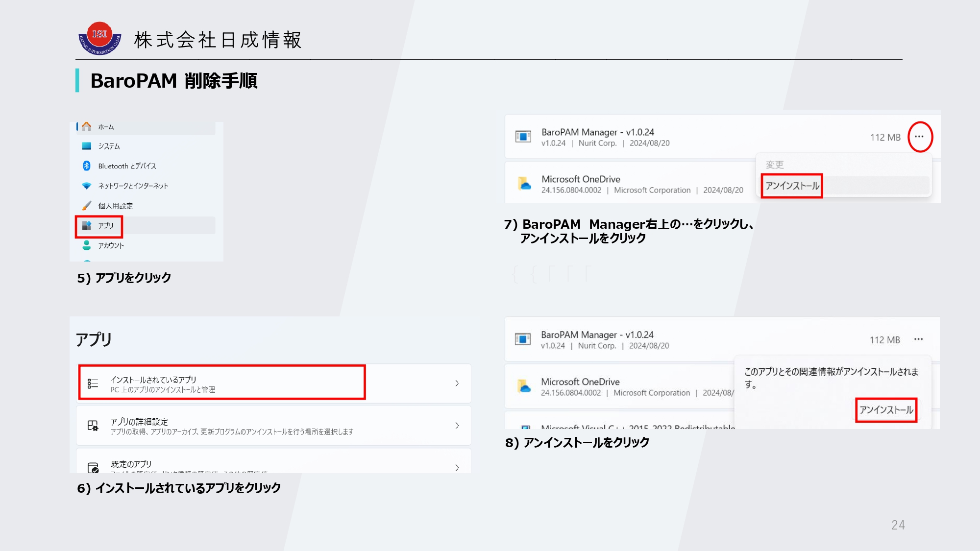Click the アプリ page heading
The image size is (980, 551).
[x=94, y=339]
